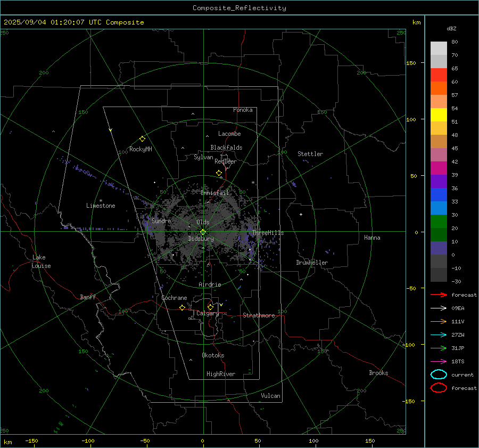The image size is (479, 448).
Task: Click the 'Olds' label near radar center
Action: [203, 222]
